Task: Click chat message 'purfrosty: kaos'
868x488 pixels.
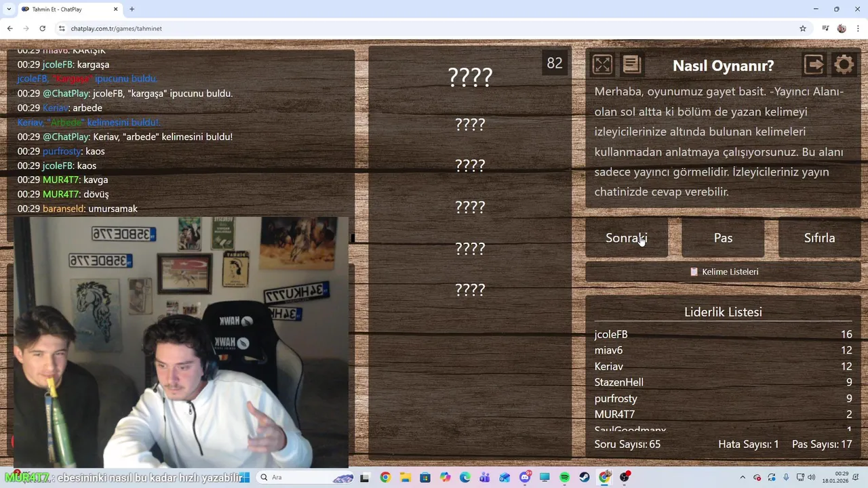Action: [x=61, y=151]
